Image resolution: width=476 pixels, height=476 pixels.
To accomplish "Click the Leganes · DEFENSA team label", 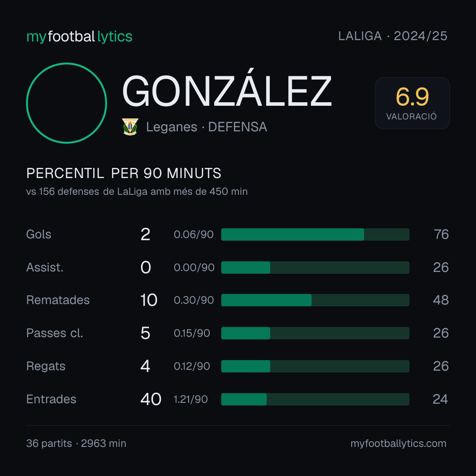I will coord(206,127).
